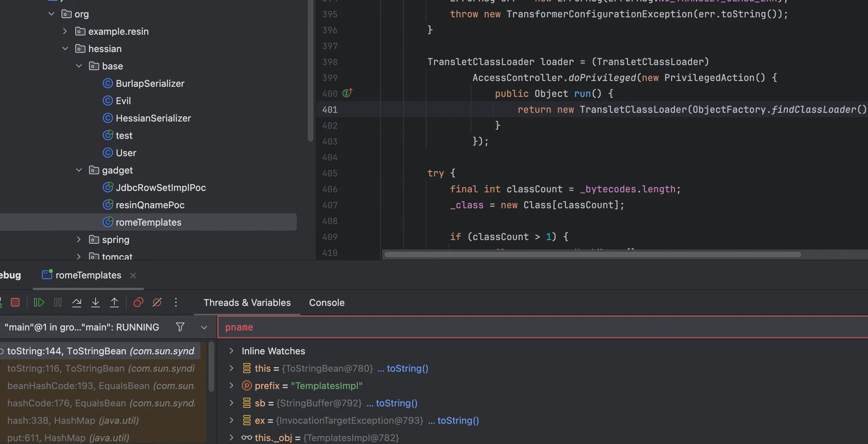
Task: Click toString() link for sb variable
Action: click(396, 403)
